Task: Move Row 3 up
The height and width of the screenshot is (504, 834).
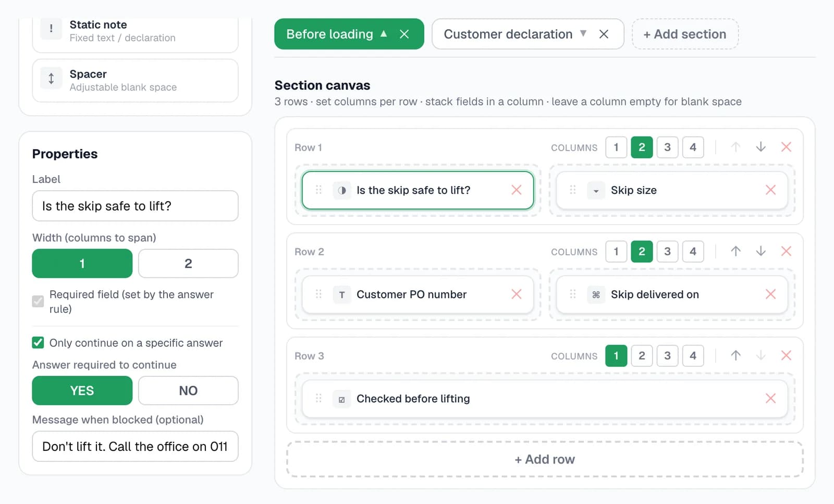Action: (x=735, y=355)
